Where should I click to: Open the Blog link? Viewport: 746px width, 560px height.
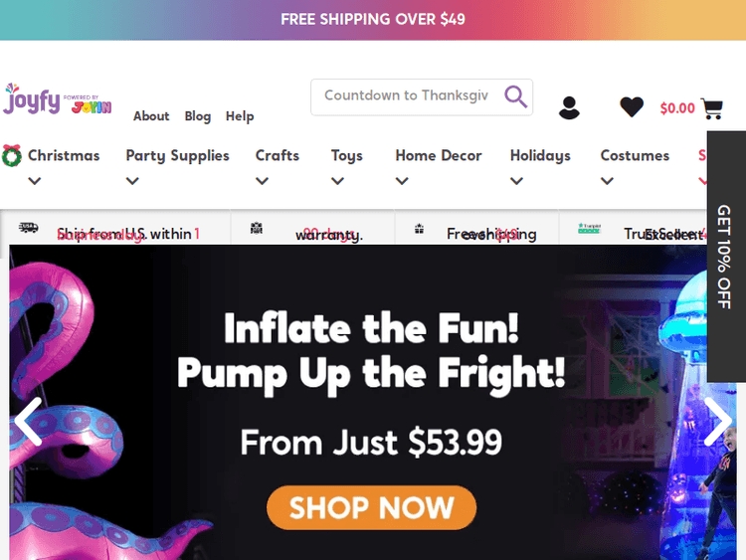tap(198, 116)
